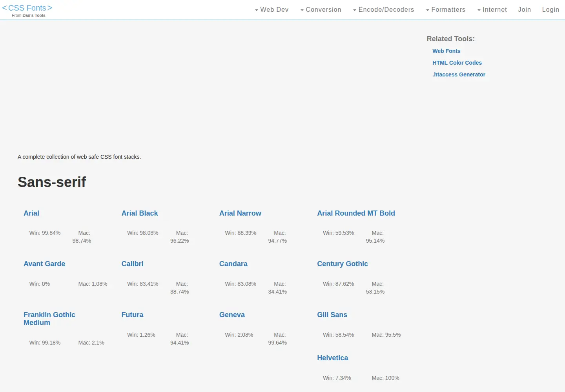Open the Helvetica font stack
The height and width of the screenshot is (392, 565).
[x=332, y=358]
